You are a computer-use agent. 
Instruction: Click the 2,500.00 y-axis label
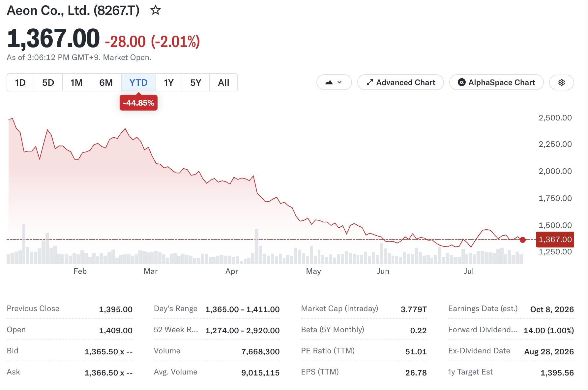coord(555,118)
